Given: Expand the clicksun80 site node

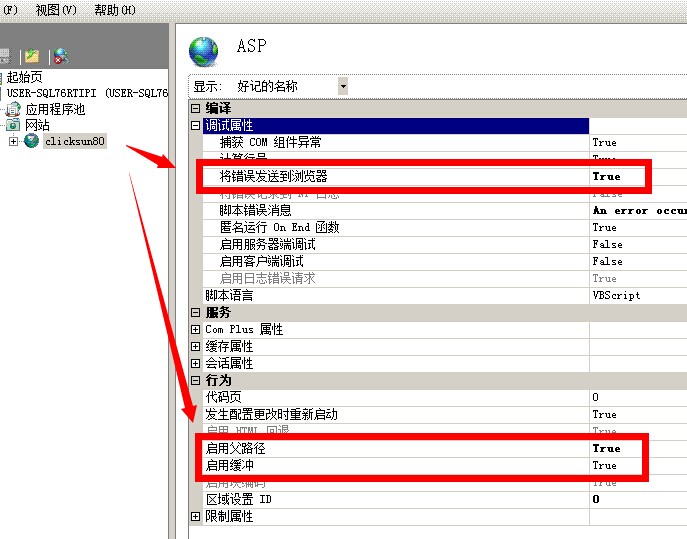Looking at the screenshot, I should pos(13,141).
